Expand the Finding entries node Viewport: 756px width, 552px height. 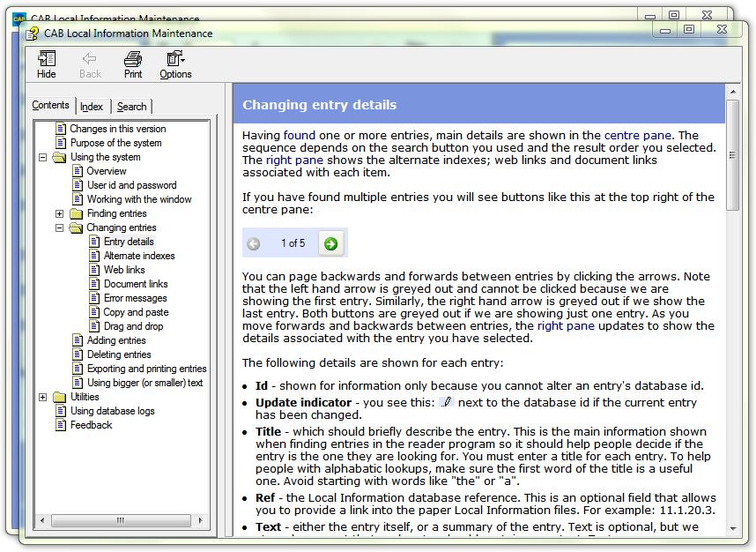click(59, 213)
